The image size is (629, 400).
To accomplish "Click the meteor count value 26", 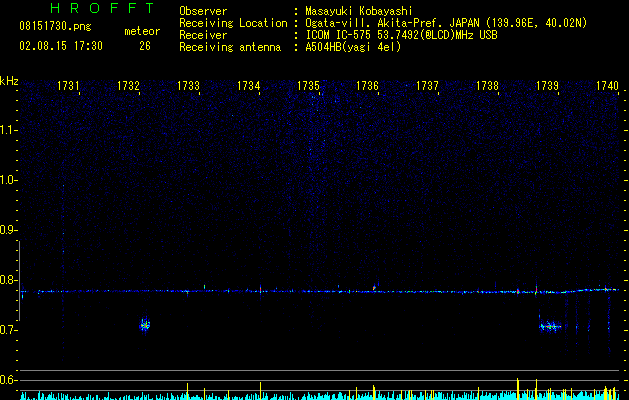I will (145, 46).
